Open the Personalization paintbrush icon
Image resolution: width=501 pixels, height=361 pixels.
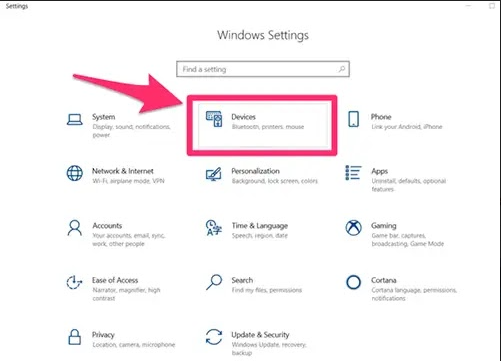pyautogui.click(x=214, y=174)
